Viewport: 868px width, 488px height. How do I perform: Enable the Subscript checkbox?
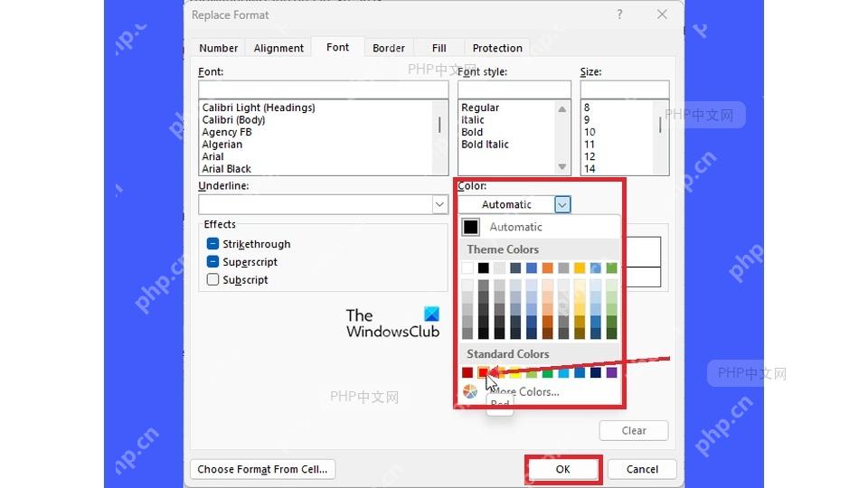click(x=212, y=279)
